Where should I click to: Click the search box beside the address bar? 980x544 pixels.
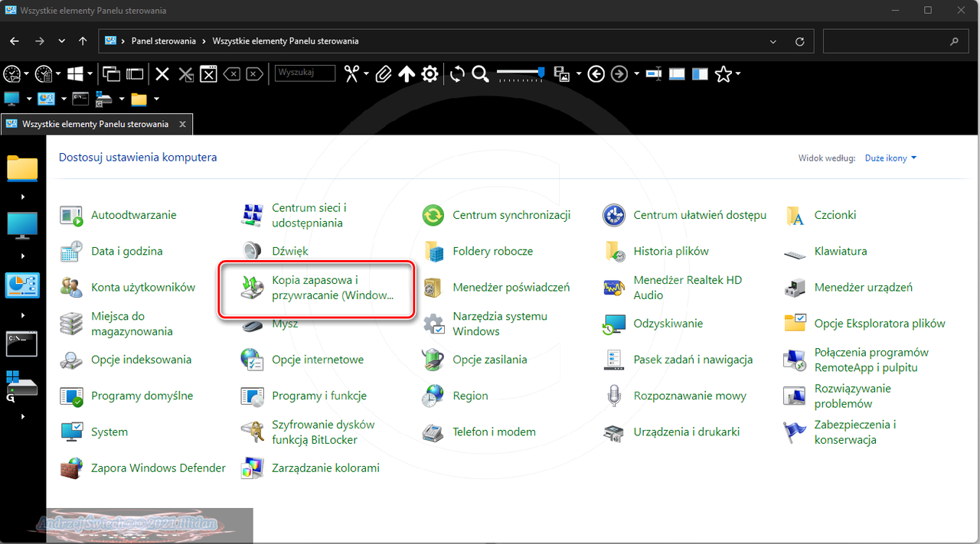894,41
